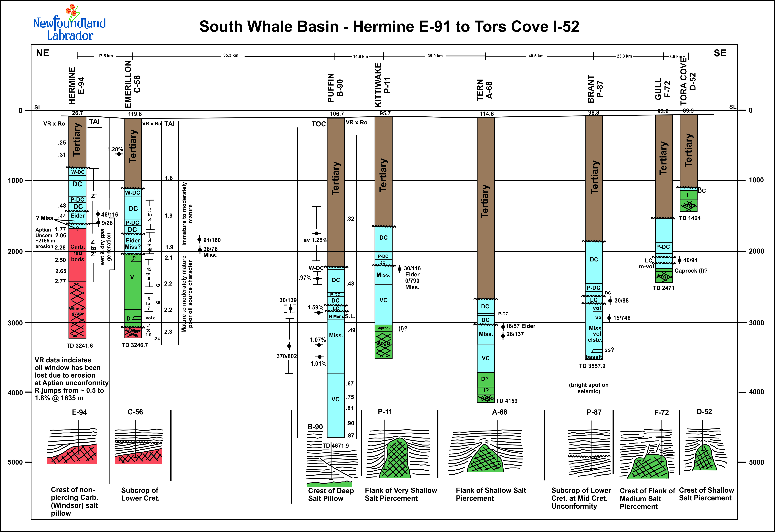775x532 pixels.
Task: Click the 370/802 data point marker
Action: pyautogui.click(x=289, y=346)
